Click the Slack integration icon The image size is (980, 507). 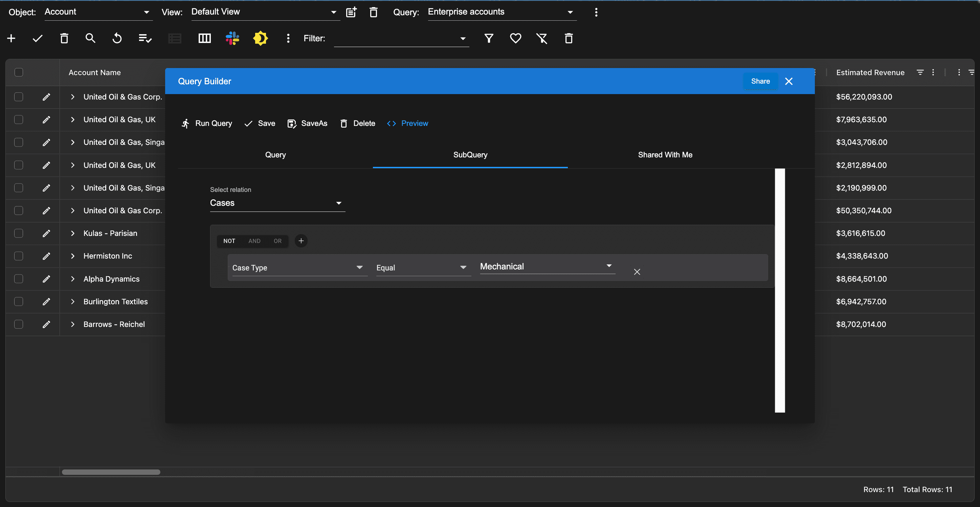(x=232, y=38)
